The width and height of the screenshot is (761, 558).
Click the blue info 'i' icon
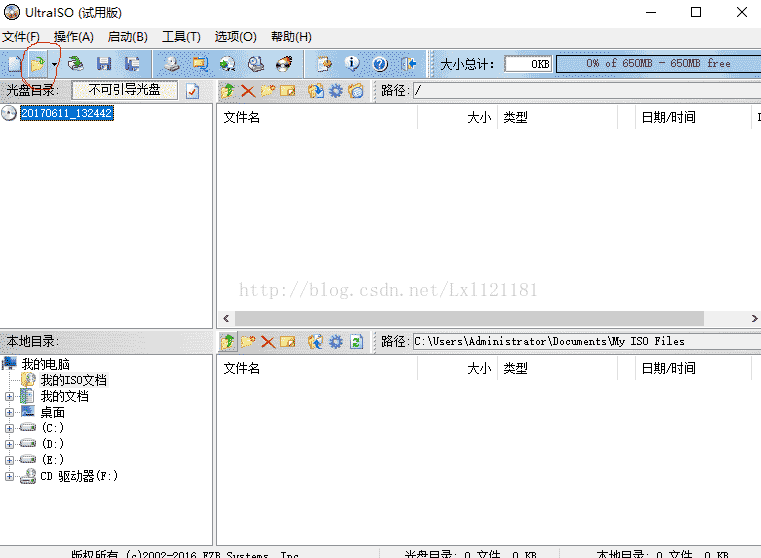coord(352,64)
